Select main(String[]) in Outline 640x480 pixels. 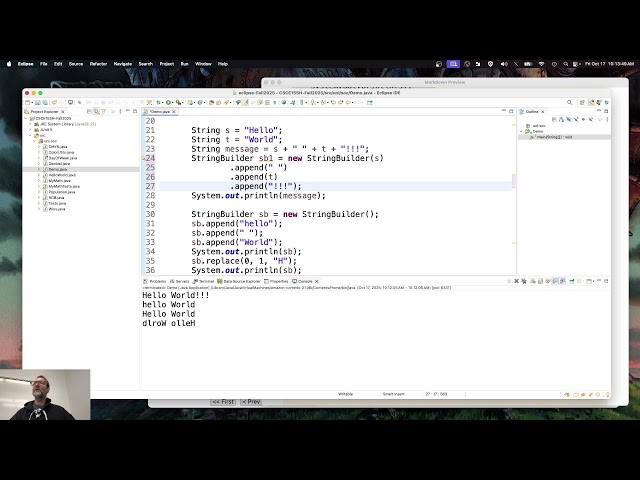[x=554, y=137]
